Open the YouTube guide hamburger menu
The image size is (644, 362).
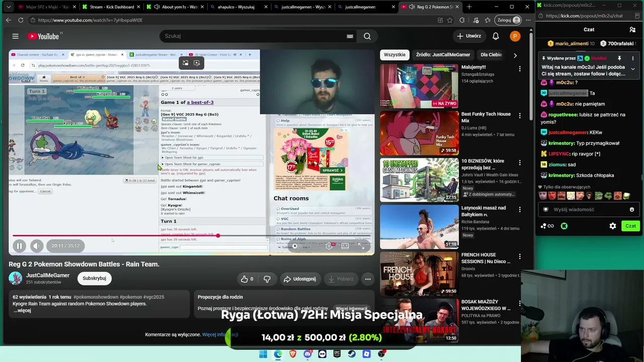pos(15,36)
